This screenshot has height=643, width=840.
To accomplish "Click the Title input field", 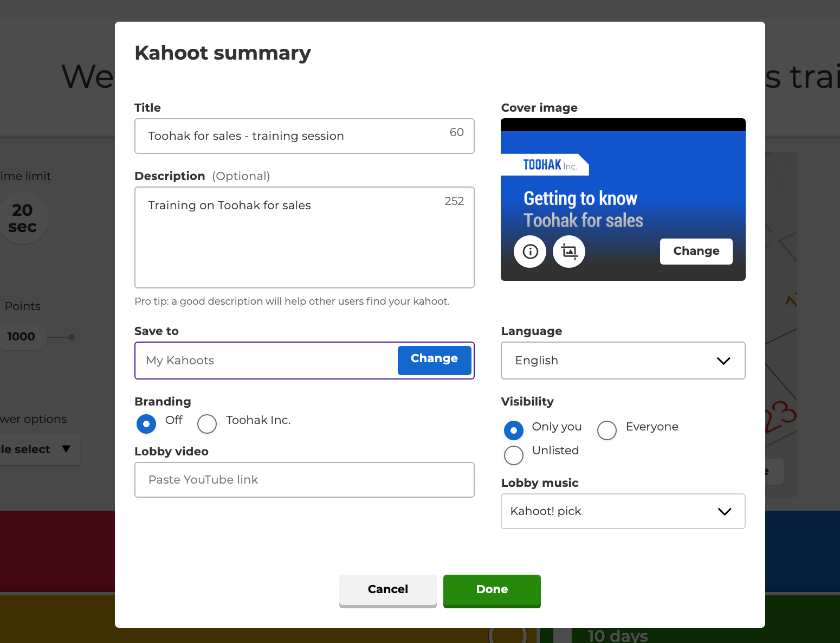I will (305, 136).
